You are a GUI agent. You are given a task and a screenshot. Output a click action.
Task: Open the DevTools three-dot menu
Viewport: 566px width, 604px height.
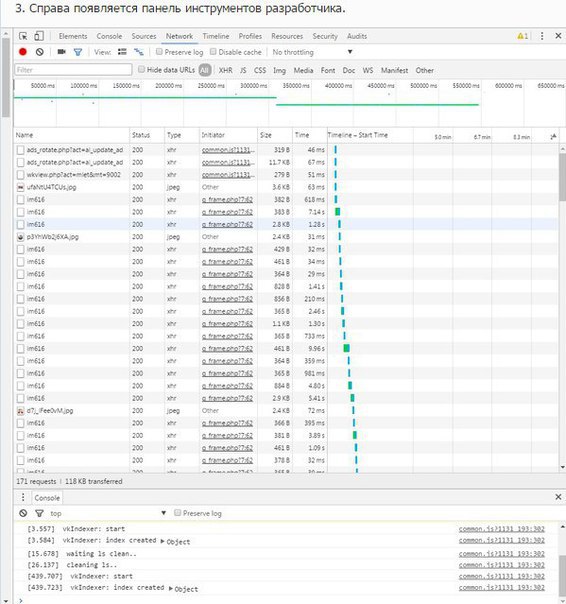coord(542,36)
